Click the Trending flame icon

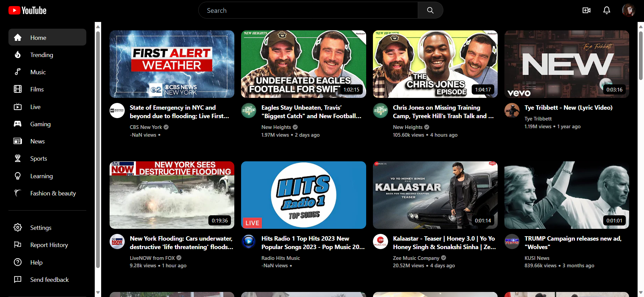[x=18, y=55]
